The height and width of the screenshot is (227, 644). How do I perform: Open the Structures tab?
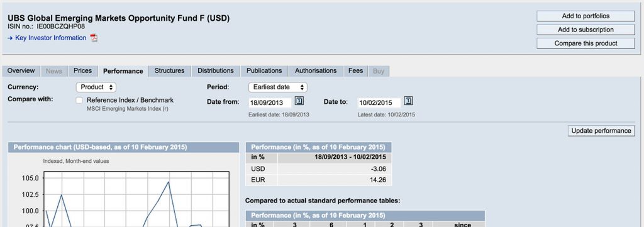169,70
